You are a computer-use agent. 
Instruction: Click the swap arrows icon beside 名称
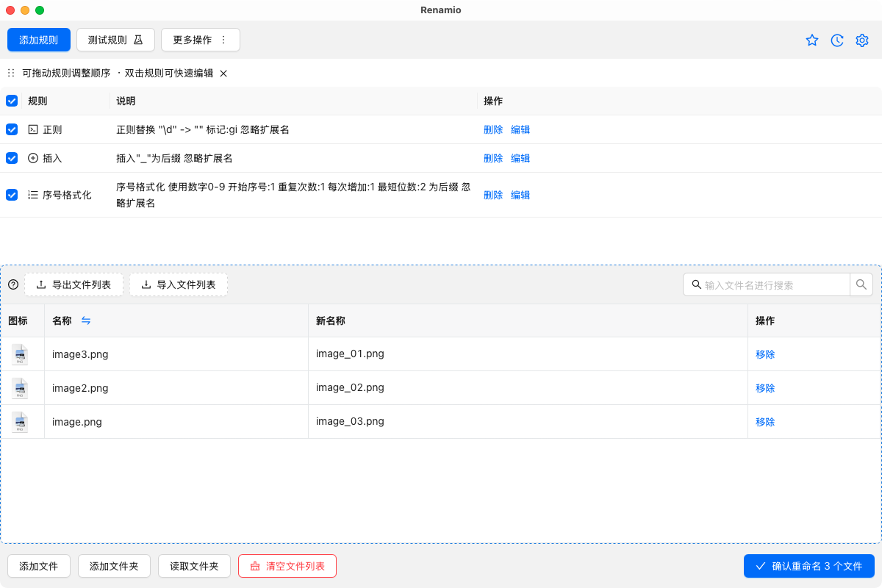(x=86, y=320)
